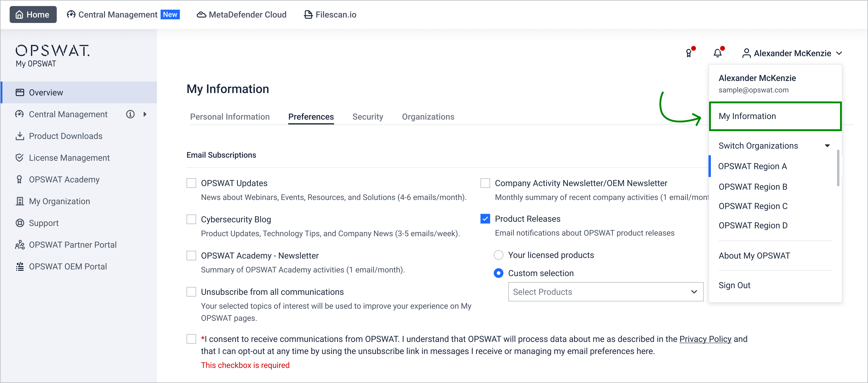Check the consent to receive communications checkbox

(191, 339)
